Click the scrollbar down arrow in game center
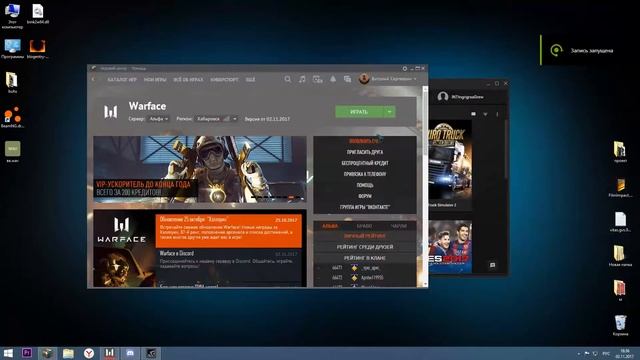Image resolution: width=640 pixels, height=360 pixels. [x=425, y=284]
